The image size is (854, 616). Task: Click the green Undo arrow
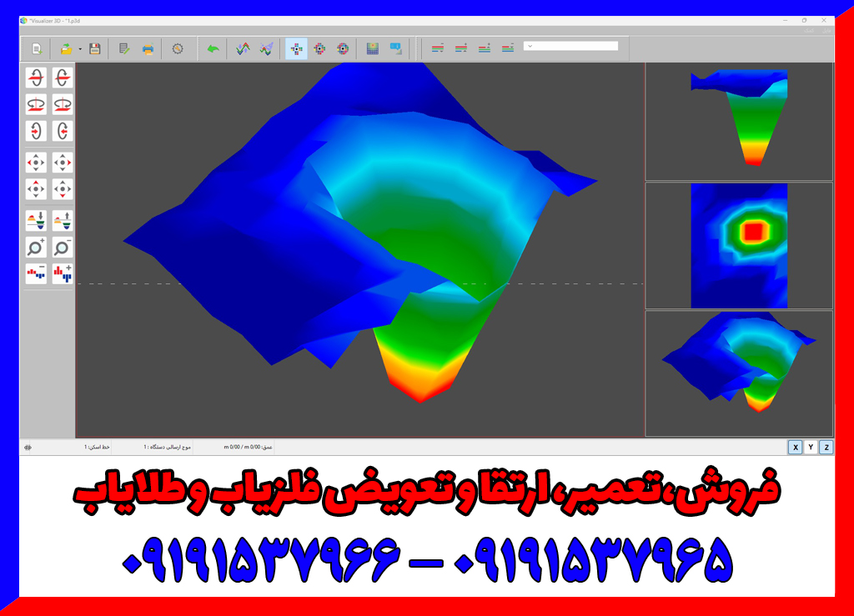[213, 49]
